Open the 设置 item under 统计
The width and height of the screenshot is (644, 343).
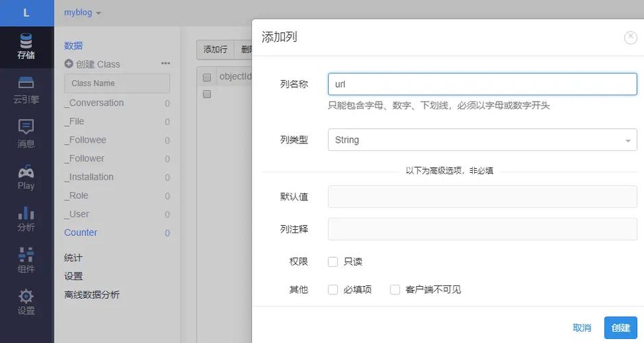pos(73,276)
